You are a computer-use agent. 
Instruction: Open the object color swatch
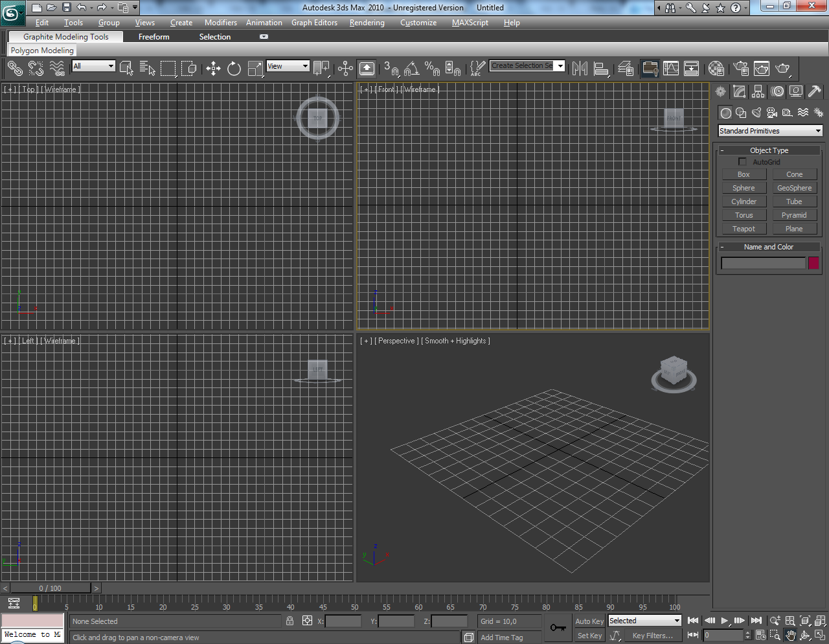coord(813,262)
